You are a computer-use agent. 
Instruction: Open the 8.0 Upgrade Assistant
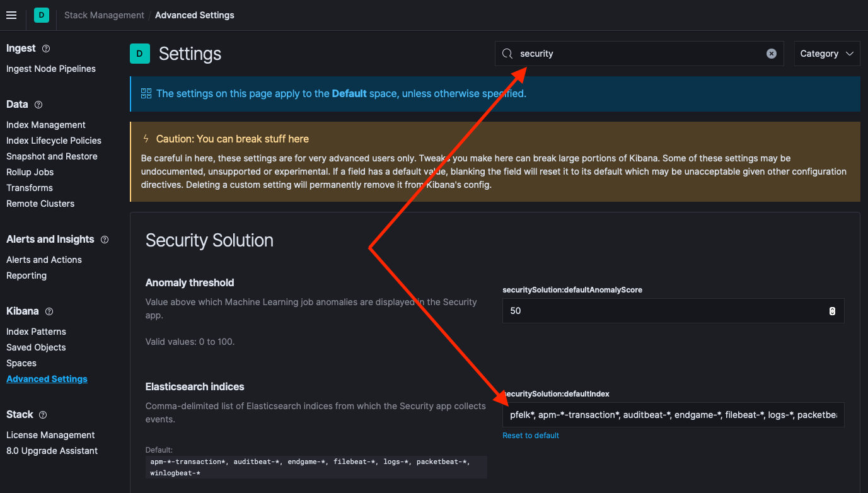click(x=52, y=451)
